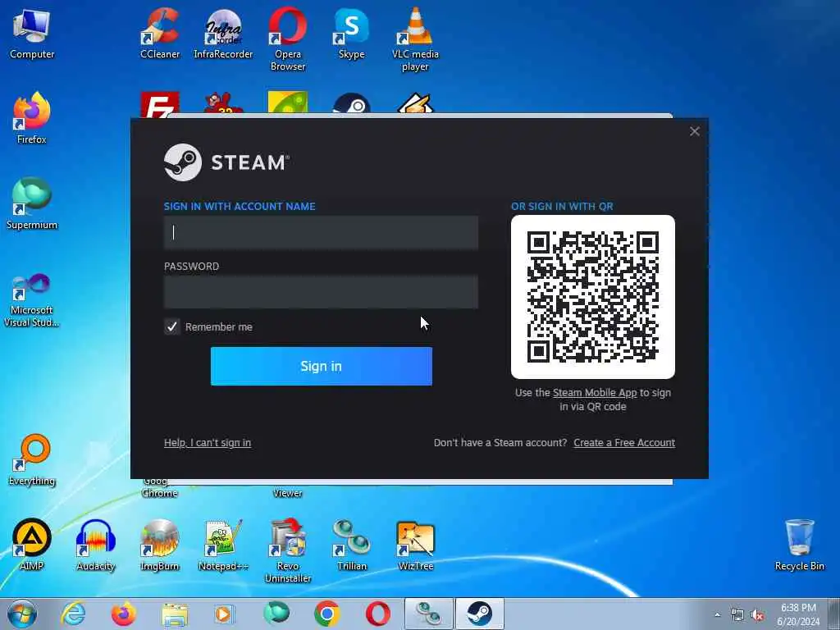Open the Create a Free Account link
840x630 pixels.
[x=624, y=442]
